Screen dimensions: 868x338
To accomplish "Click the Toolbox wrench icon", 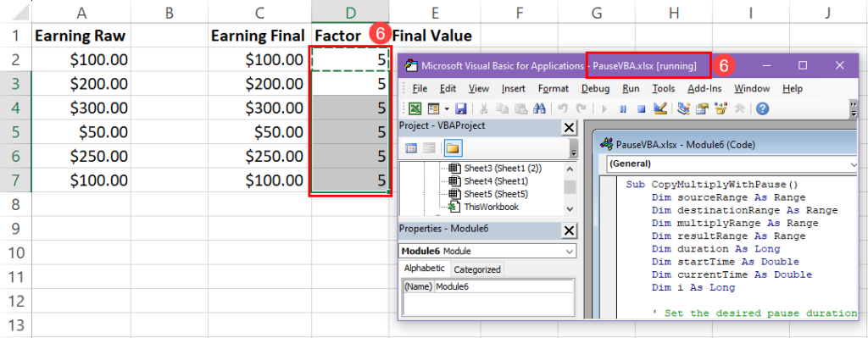I will coord(738,108).
